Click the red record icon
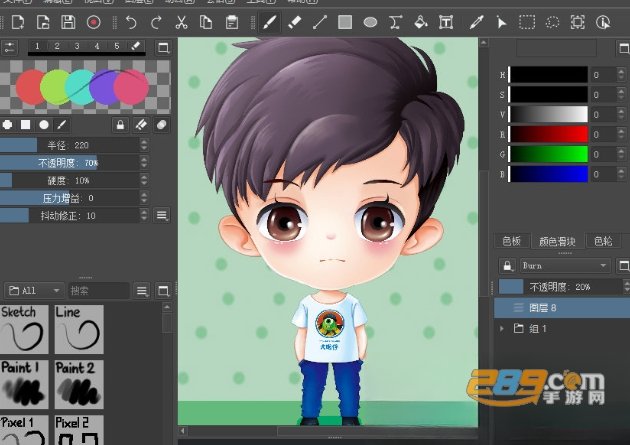The image size is (630, 445). 94,22
